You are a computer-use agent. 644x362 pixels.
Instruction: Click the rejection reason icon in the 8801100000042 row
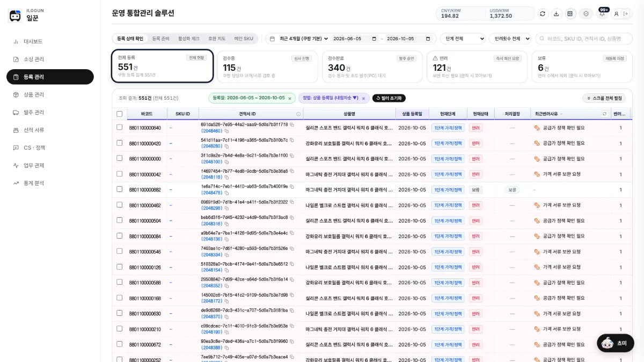537,174
